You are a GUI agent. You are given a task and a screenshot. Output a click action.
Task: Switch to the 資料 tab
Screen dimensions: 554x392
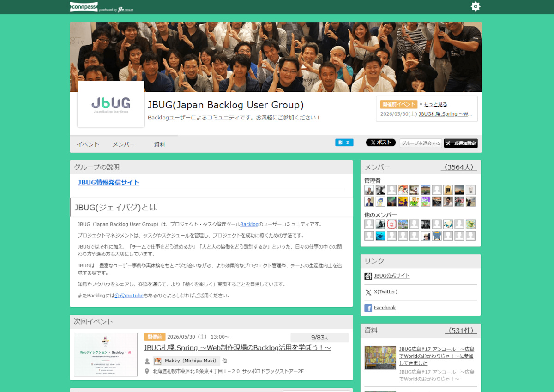click(x=160, y=144)
